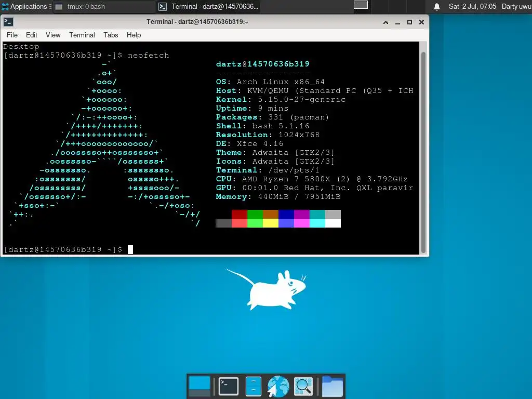Click the OS: Arch Linux x86_64 line

point(270,82)
